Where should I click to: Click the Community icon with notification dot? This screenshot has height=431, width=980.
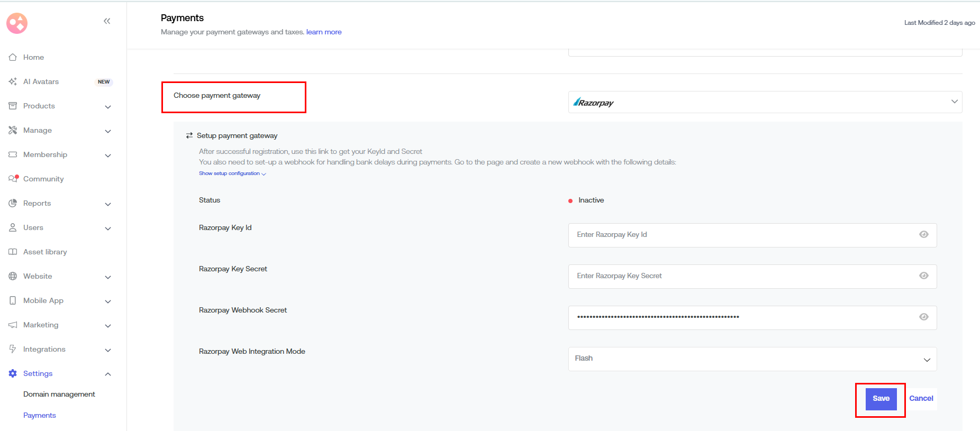click(x=13, y=179)
